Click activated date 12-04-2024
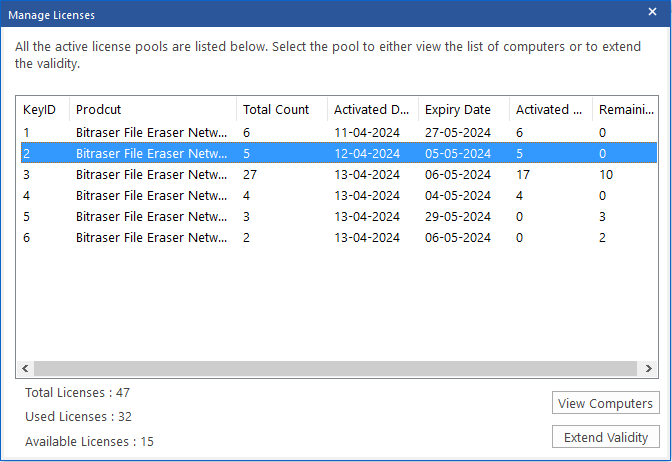This screenshot has width=672, height=462. 367,153
